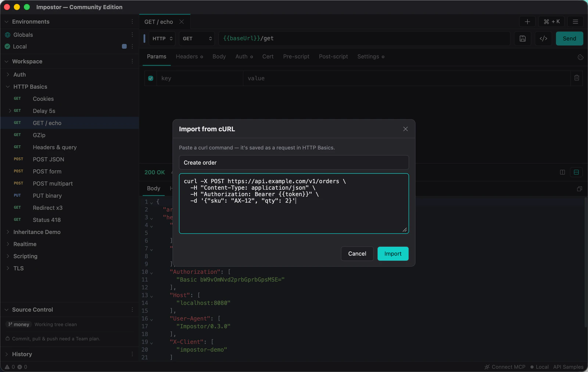
Task: Click inside the curl command textarea
Action: pos(294,203)
